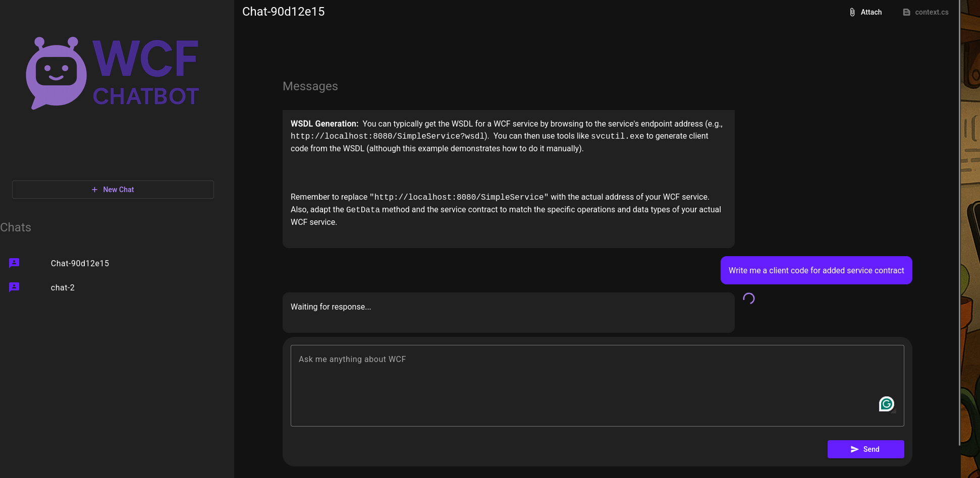Open the Attach file button
Viewport: 980px width, 478px height.
[865, 12]
